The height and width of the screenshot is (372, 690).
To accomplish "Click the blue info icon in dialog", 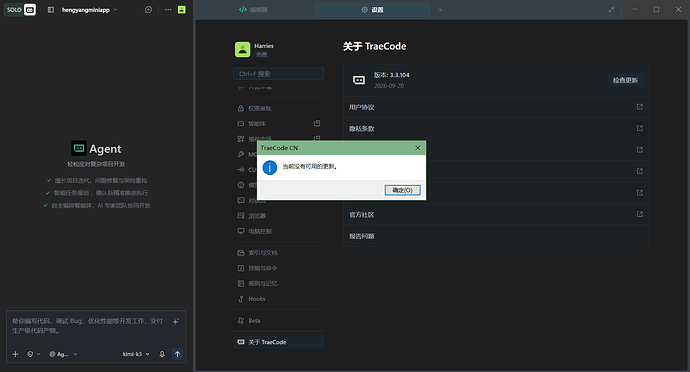I will 270,167.
